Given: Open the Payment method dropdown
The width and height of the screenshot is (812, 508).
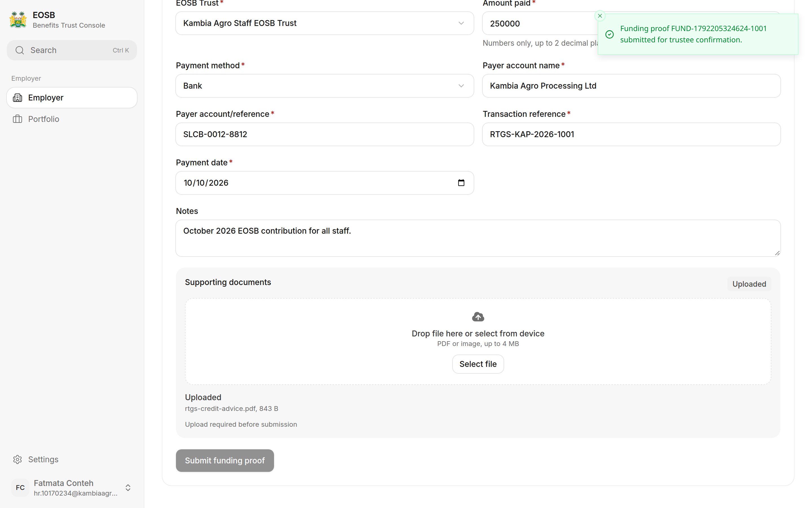Looking at the screenshot, I should [325, 86].
